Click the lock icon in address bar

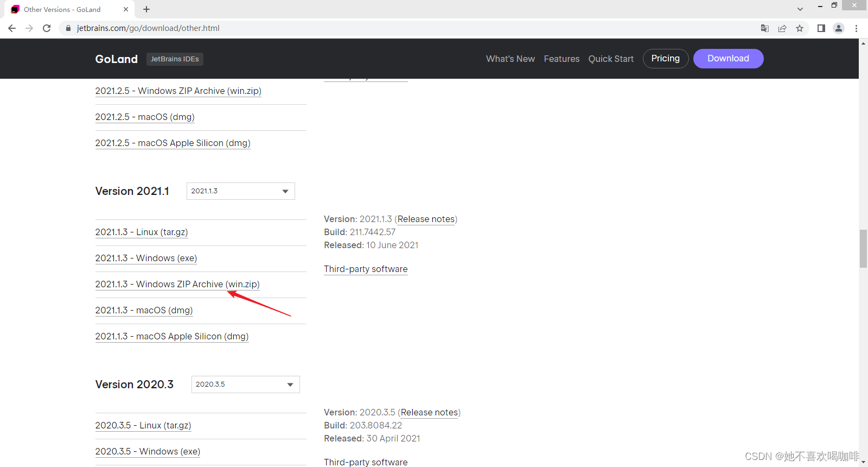(68, 28)
